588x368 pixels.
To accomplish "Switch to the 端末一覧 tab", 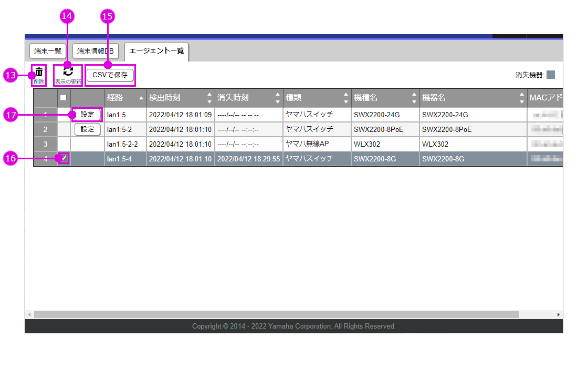I will pos(48,51).
